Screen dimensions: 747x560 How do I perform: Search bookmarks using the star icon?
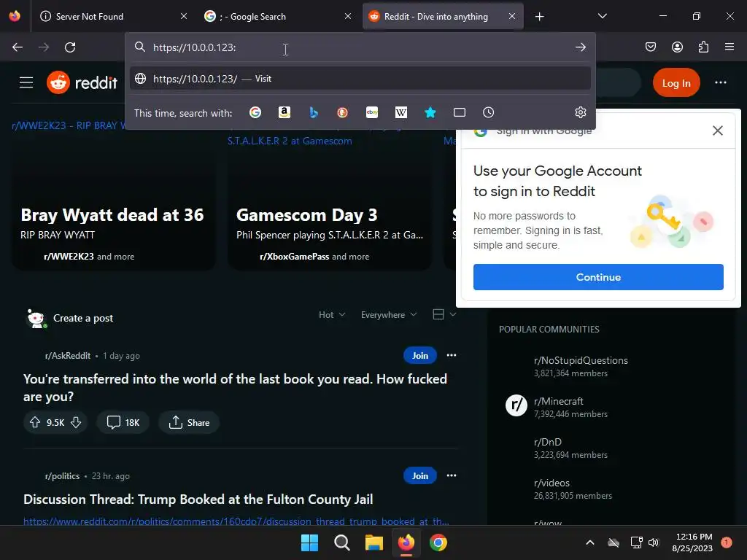tap(430, 112)
